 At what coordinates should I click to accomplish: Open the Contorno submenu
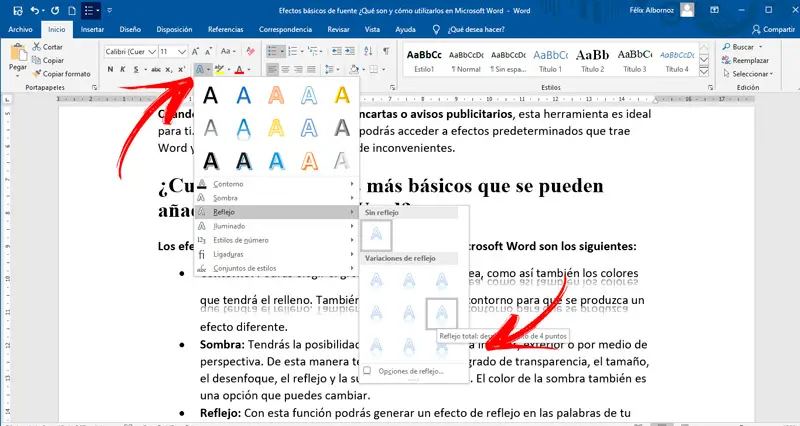click(276, 184)
